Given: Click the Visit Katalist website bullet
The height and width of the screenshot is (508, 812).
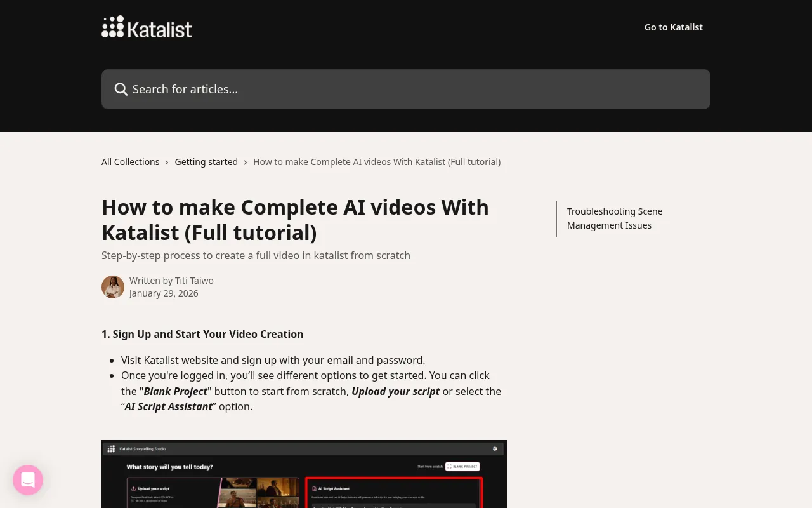Looking at the screenshot, I should (x=273, y=360).
